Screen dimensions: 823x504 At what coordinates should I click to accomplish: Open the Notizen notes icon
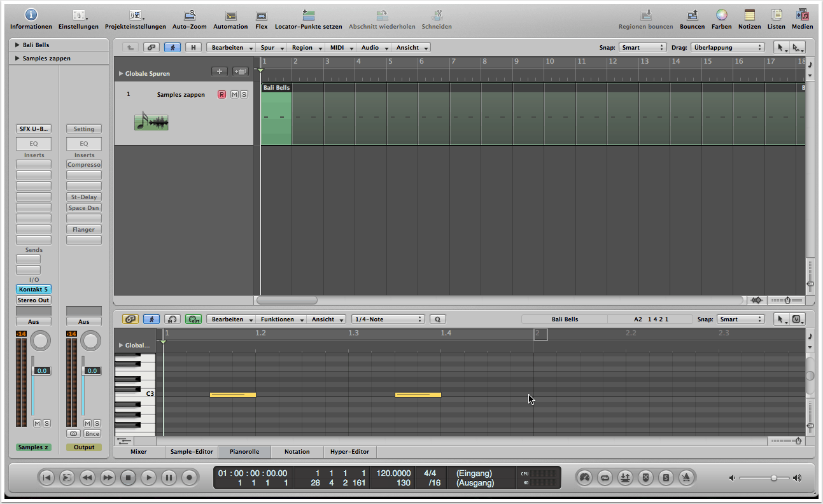749,15
